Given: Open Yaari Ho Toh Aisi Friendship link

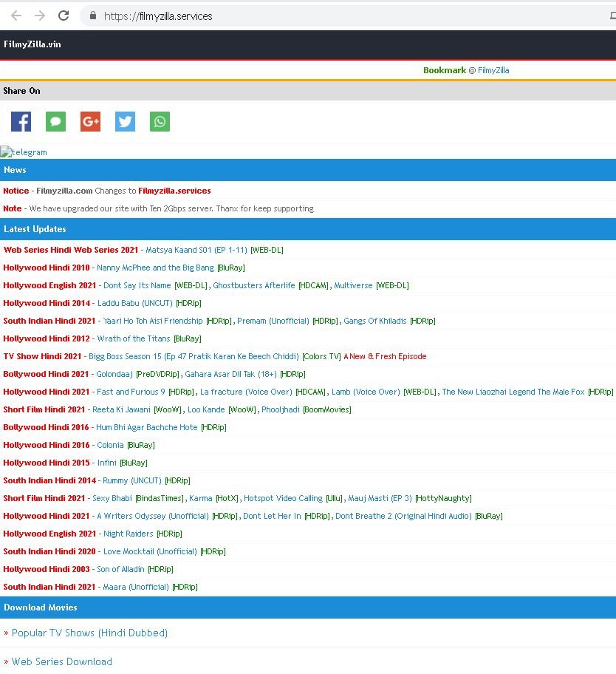Looking at the screenshot, I should point(152,321).
